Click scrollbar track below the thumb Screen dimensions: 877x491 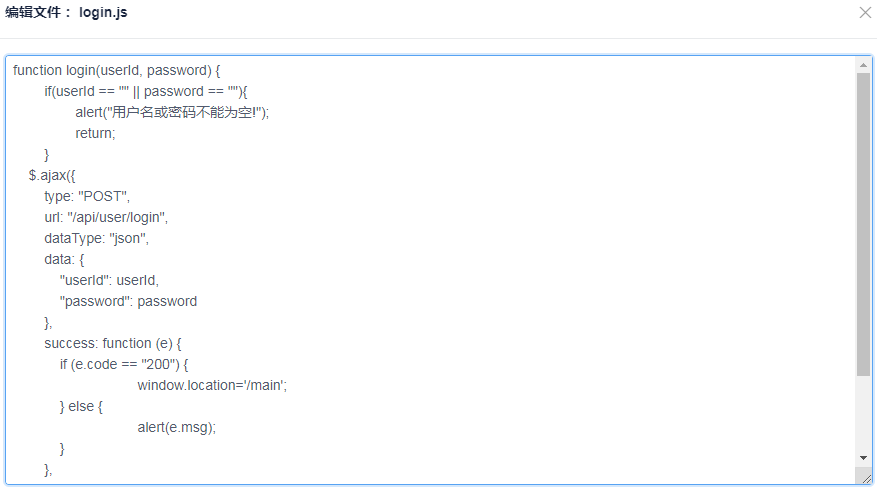click(x=864, y=413)
